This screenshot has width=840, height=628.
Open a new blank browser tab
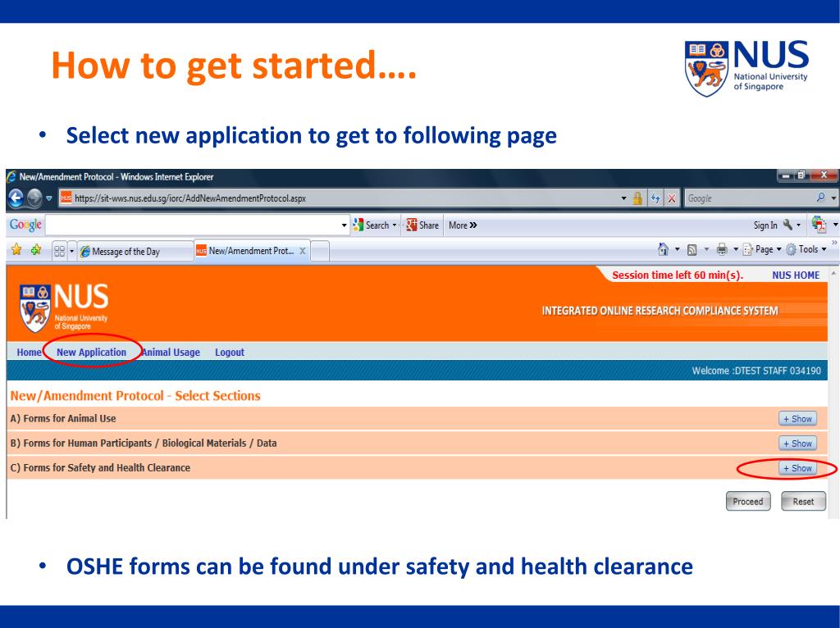[x=320, y=251]
